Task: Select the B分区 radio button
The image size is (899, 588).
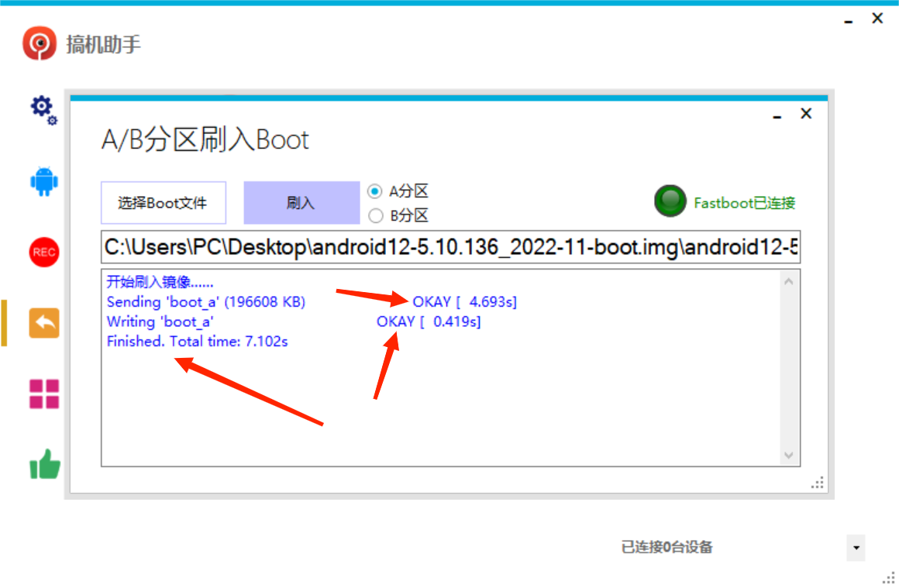Action: click(375, 216)
